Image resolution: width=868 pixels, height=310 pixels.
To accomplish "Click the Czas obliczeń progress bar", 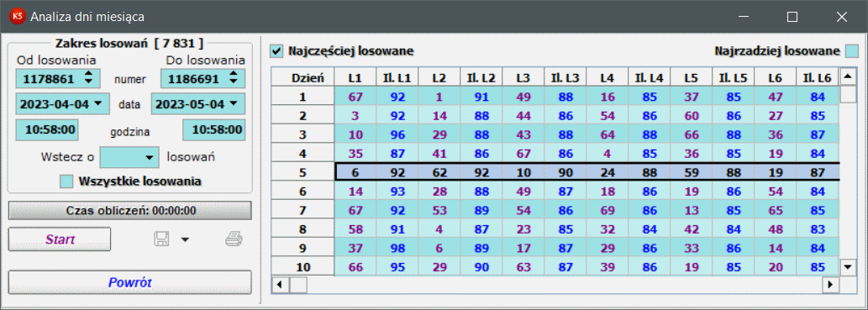I will [x=130, y=211].
